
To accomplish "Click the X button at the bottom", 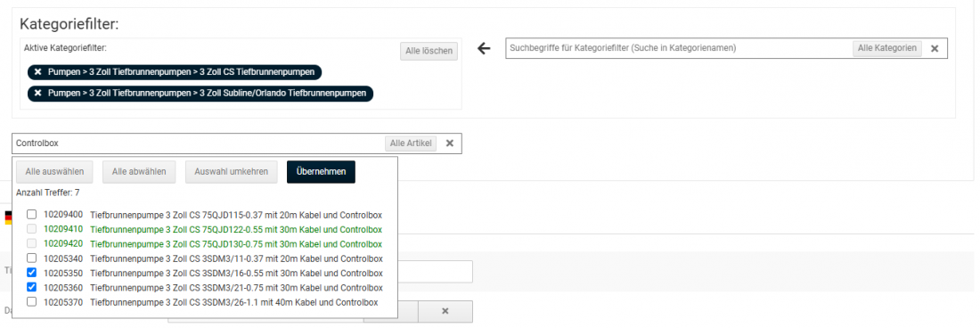I will tap(445, 311).
